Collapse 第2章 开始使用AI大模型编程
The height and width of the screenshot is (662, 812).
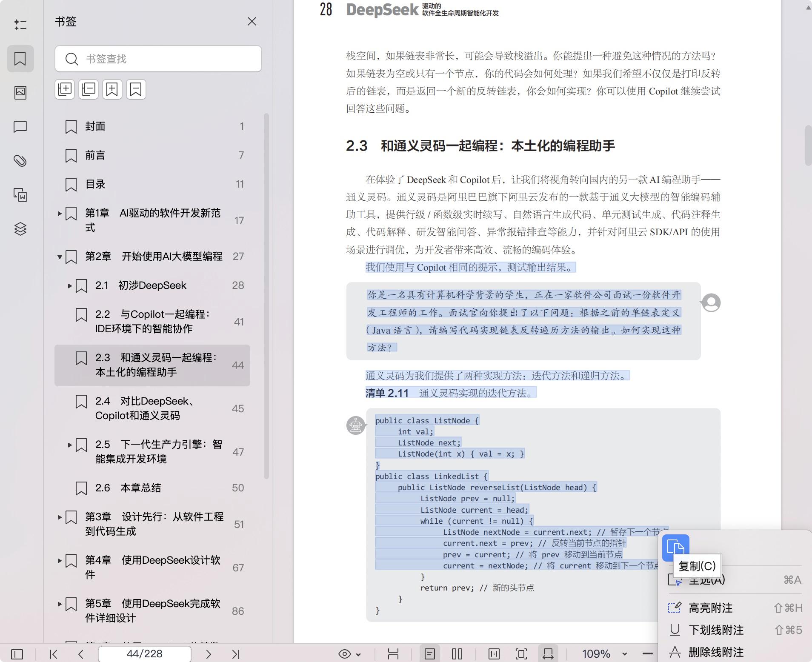coord(60,257)
